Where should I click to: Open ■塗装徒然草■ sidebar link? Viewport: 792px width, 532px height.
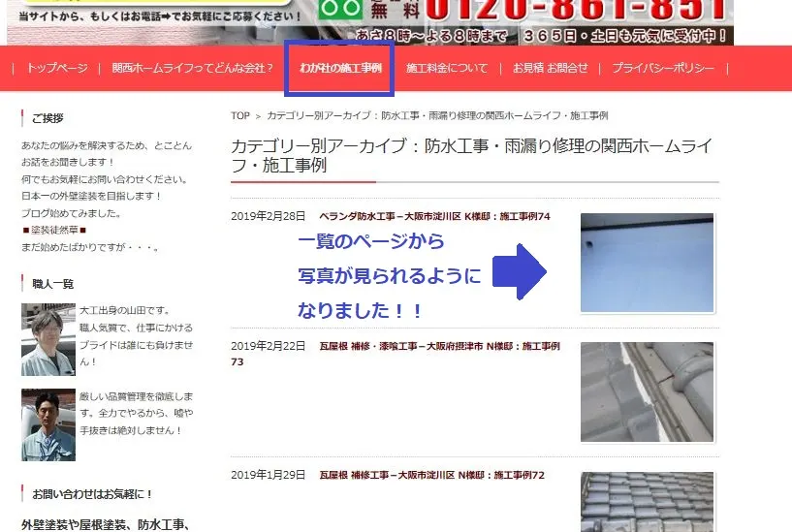coord(54,231)
